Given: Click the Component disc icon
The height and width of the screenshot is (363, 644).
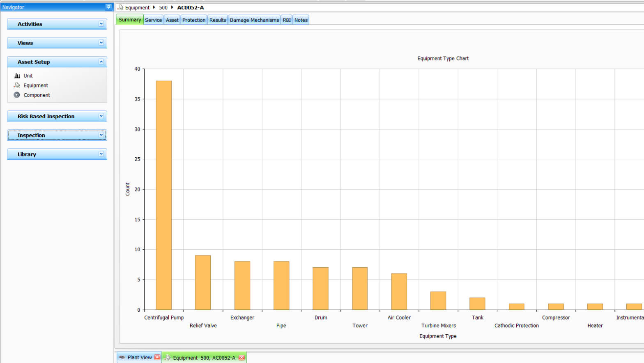Looking at the screenshot, I should click(x=17, y=95).
